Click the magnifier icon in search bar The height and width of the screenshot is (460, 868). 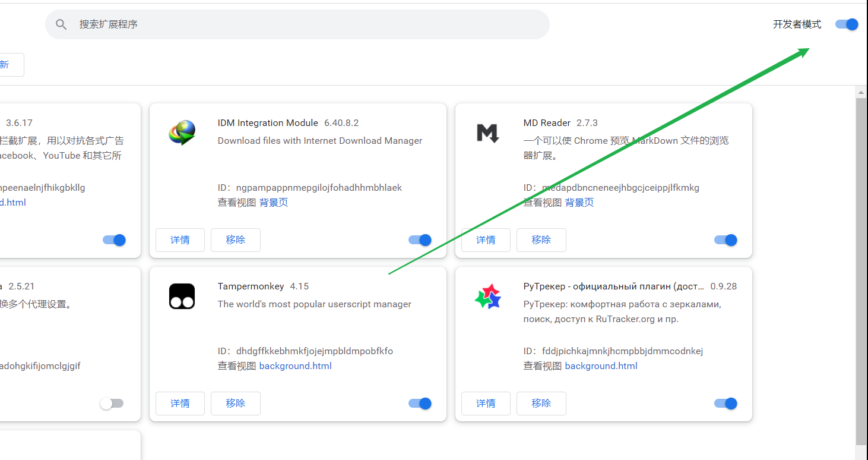[x=61, y=24]
